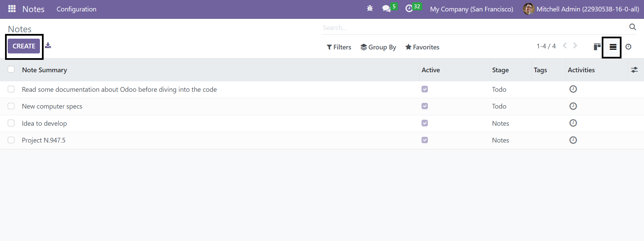
Task: Select Project N.947.5 row checkbox
Action: pos(11,140)
